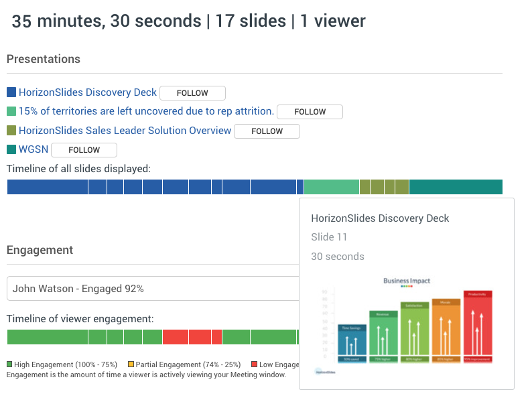This screenshot has height=406, width=532.
Task: Click the Partial Engagement (74% - 25%) legend text
Action: click(x=188, y=364)
